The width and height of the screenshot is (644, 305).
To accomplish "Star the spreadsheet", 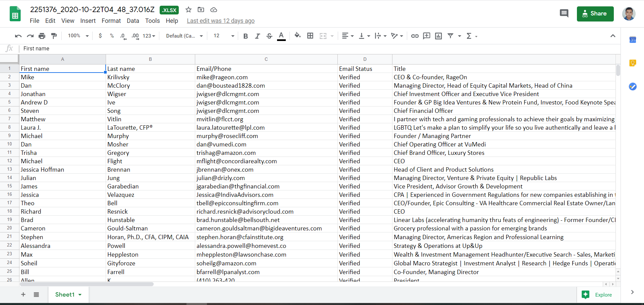I will pyautogui.click(x=188, y=10).
